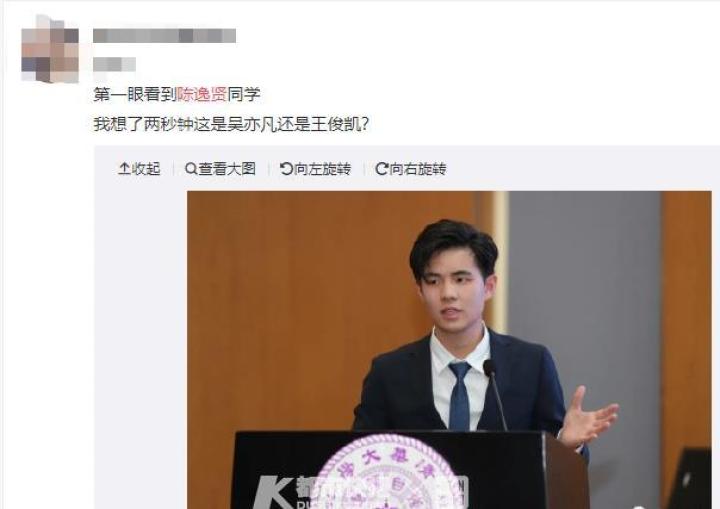
Task: Click the clockwise rotate-right arrow icon
Action: point(382,169)
